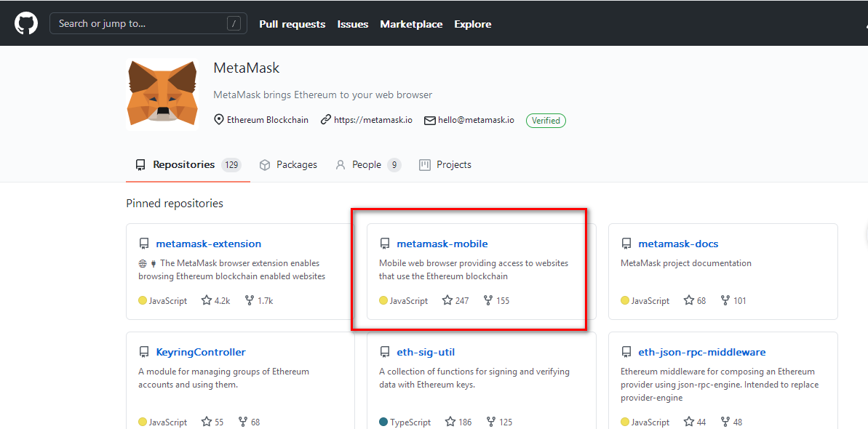The image size is (868, 429).
Task: Open Explore from the top navigation
Action: click(x=473, y=24)
